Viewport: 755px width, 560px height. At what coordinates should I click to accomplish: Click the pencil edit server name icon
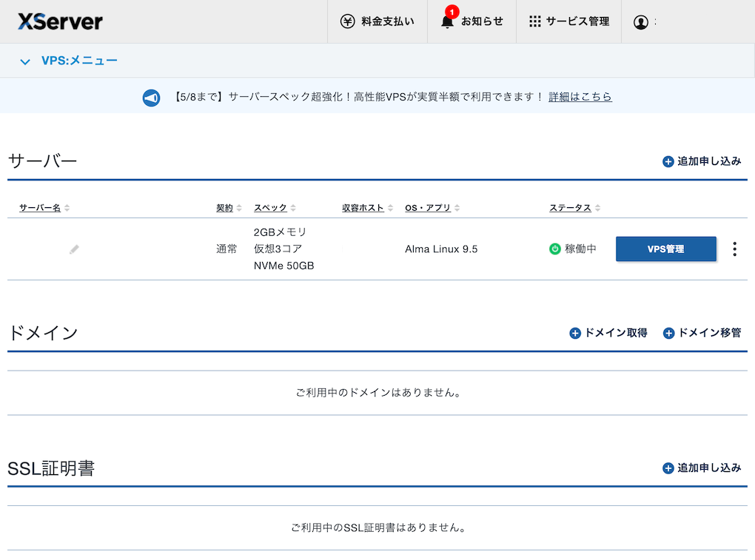(x=74, y=249)
